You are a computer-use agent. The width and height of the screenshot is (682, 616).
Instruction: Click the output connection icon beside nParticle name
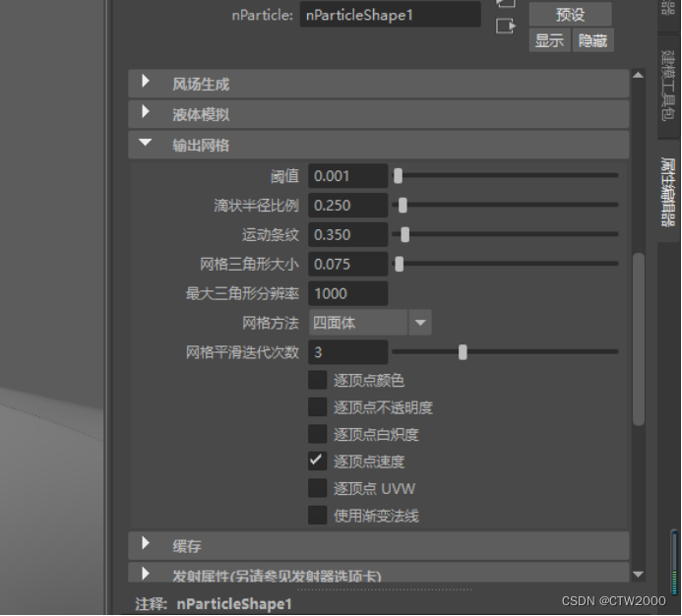(506, 27)
